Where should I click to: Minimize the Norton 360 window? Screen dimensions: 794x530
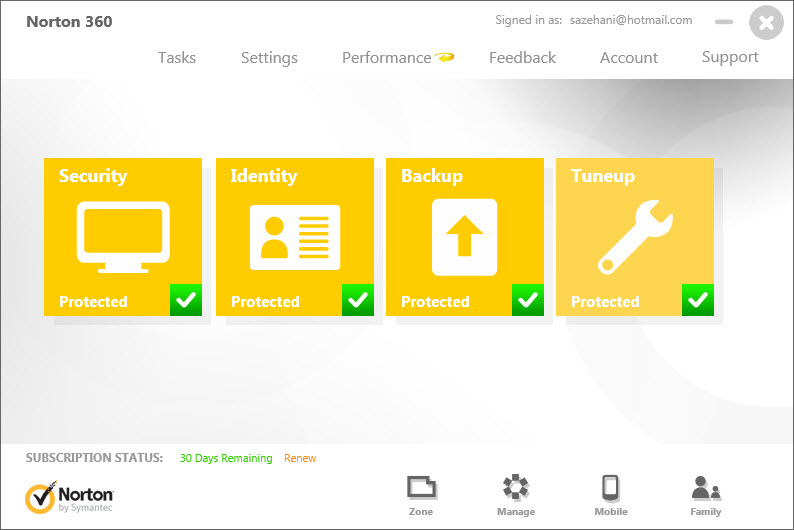(x=724, y=22)
